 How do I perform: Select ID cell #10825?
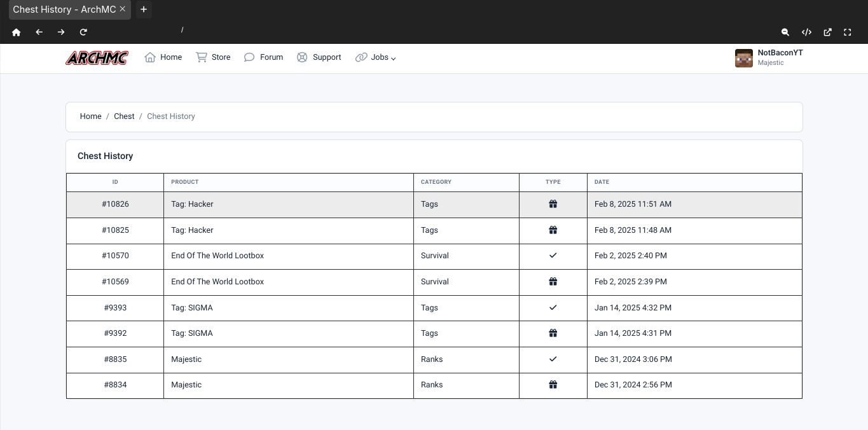tap(115, 230)
